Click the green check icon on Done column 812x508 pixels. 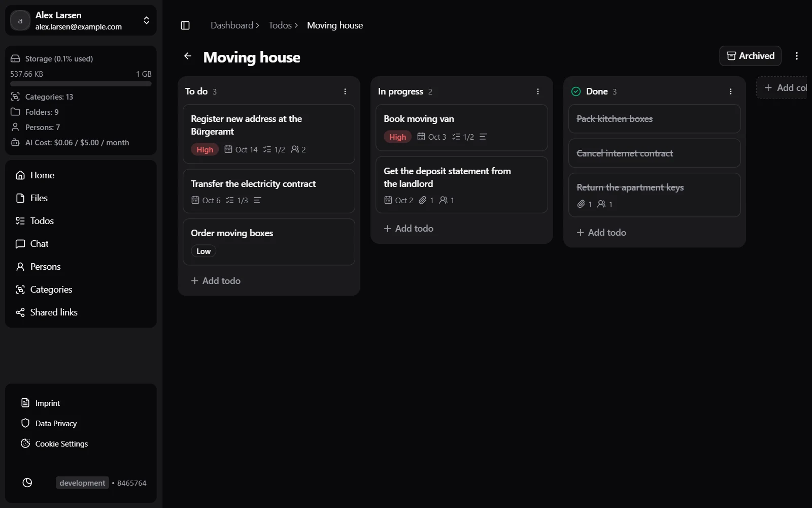576,91
